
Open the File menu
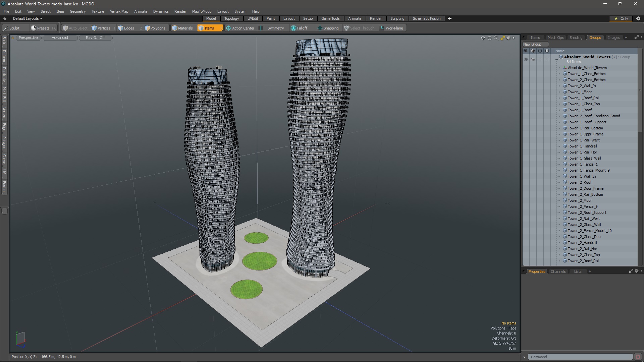6,11
